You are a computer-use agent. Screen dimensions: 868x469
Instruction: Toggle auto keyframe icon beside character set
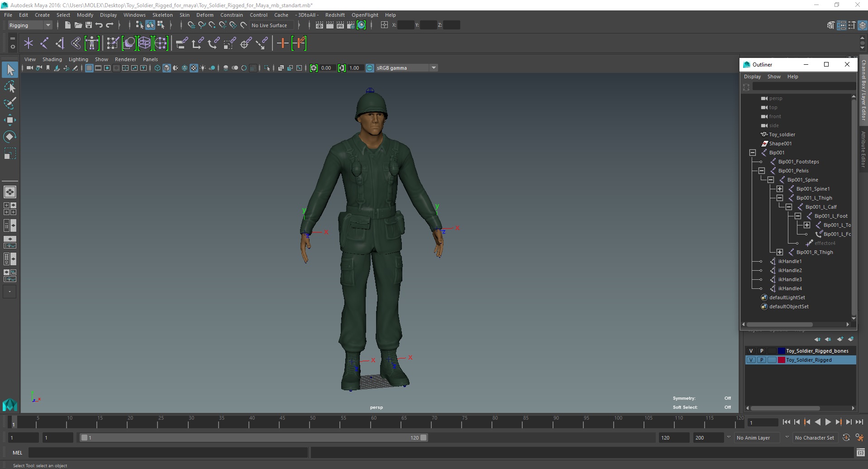(x=846, y=438)
